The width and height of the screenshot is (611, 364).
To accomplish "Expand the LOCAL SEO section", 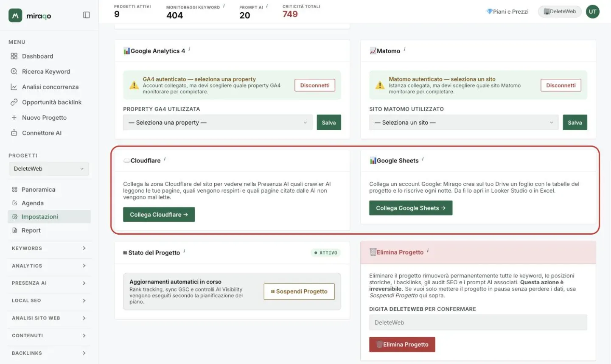I will tap(49, 300).
